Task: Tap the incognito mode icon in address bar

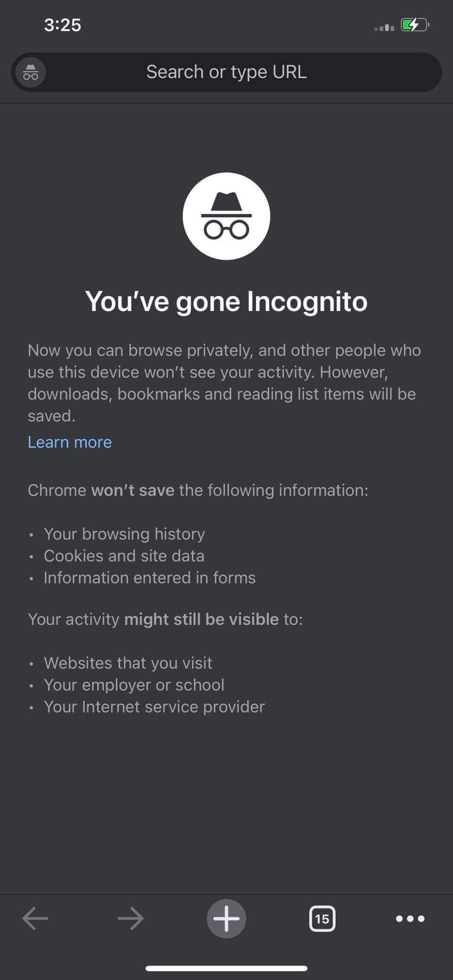Action: [29, 72]
